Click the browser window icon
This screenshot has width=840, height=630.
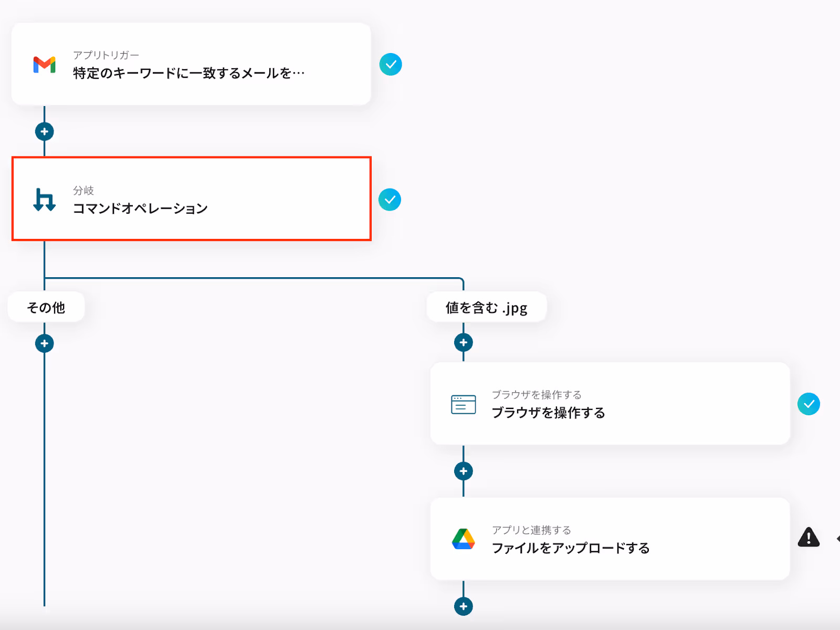pos(464,404)
